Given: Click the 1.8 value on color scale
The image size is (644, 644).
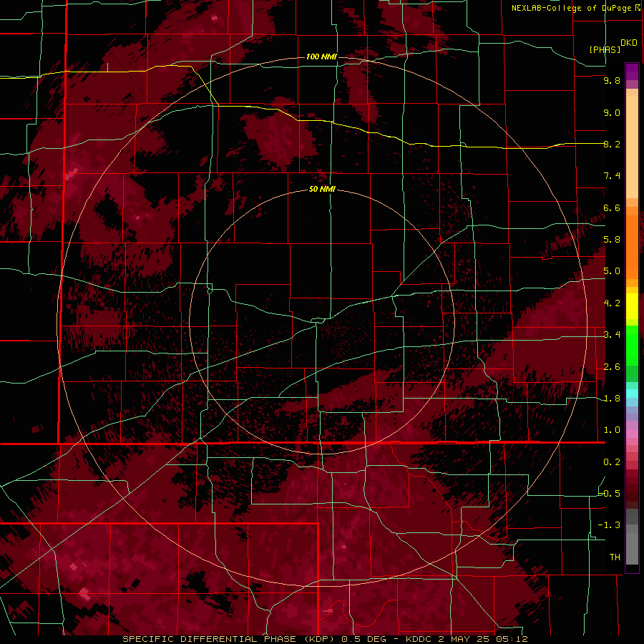Looking at the screenshot, I should coord(612,399).
